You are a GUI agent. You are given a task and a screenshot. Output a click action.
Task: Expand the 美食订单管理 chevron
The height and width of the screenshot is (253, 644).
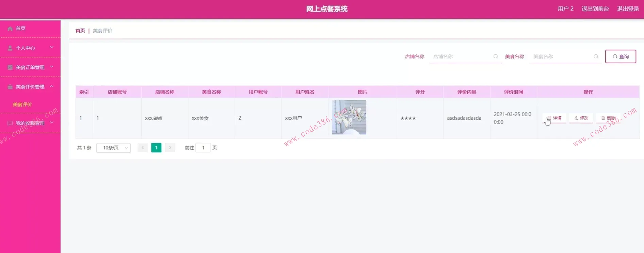(x=52, y=67)
